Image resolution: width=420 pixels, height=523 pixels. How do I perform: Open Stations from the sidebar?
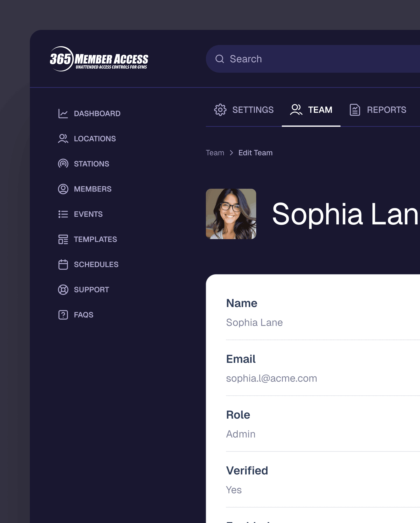(84, 164)
